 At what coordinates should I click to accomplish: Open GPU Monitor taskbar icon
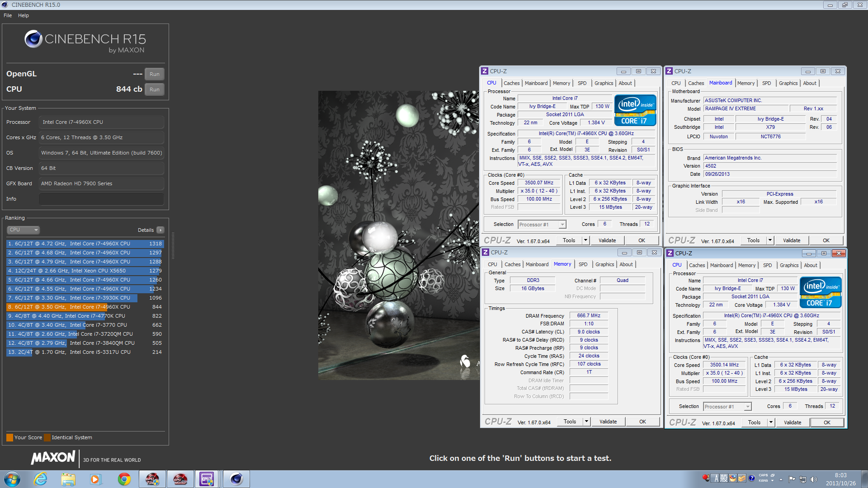[180, 479]
